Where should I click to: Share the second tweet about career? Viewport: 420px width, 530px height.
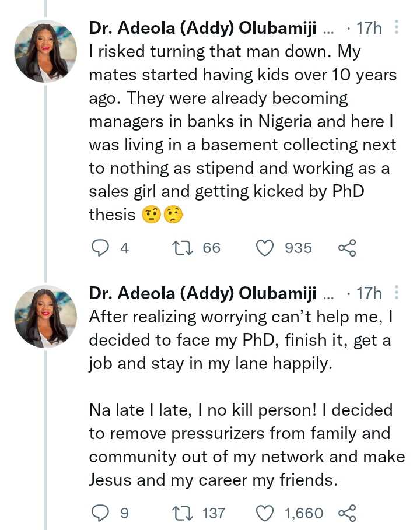(x=347, y=513)
